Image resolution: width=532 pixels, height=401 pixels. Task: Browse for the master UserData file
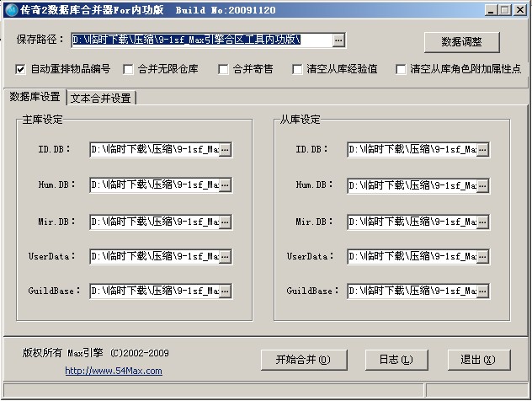tap(225, 256)
